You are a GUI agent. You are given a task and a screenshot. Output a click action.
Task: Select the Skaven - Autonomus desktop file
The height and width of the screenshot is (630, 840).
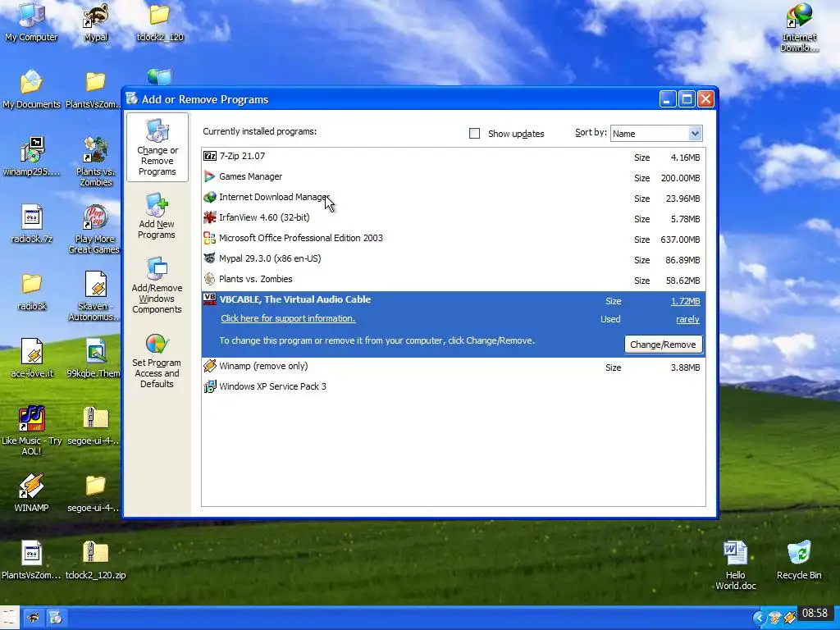tap(95, 295)
